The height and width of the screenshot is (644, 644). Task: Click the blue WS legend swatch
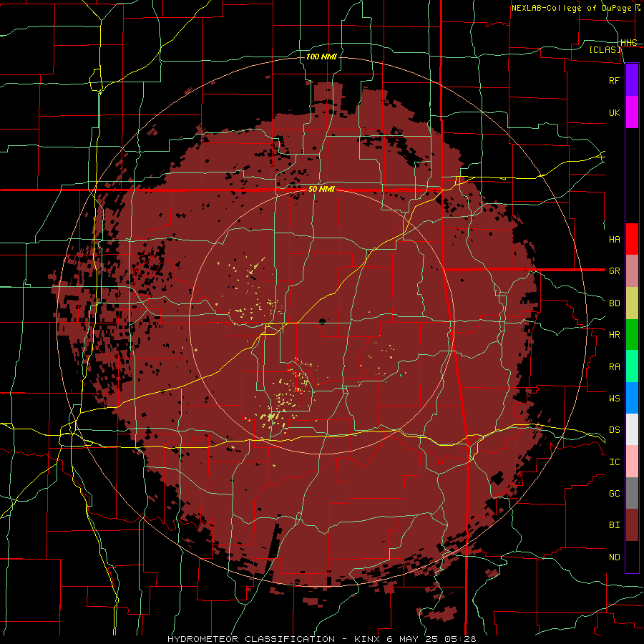coord(632,398)
